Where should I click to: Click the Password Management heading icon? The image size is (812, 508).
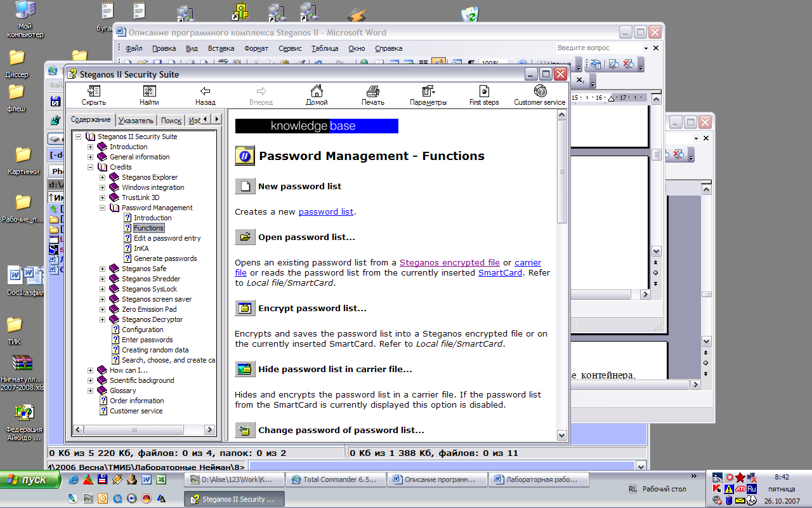[245, 156]
